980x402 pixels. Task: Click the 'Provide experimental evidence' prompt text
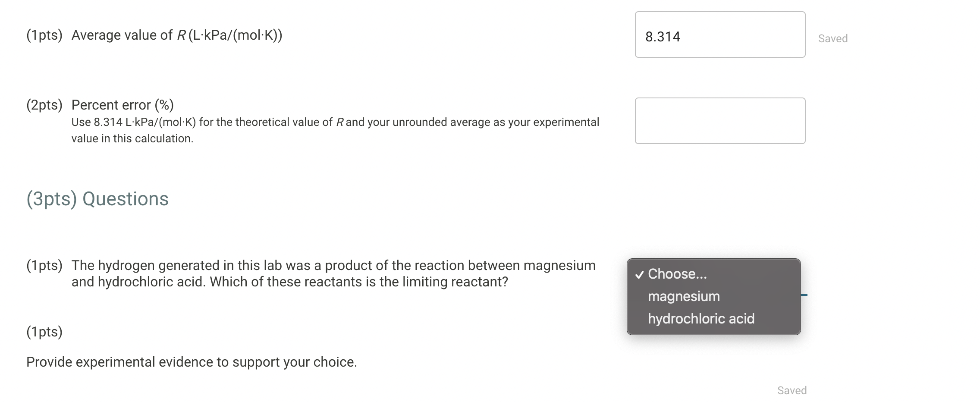click(192, 362)
